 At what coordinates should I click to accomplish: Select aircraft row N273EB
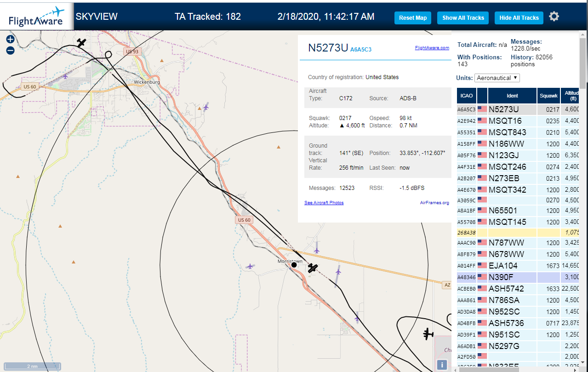click(518, 178)
